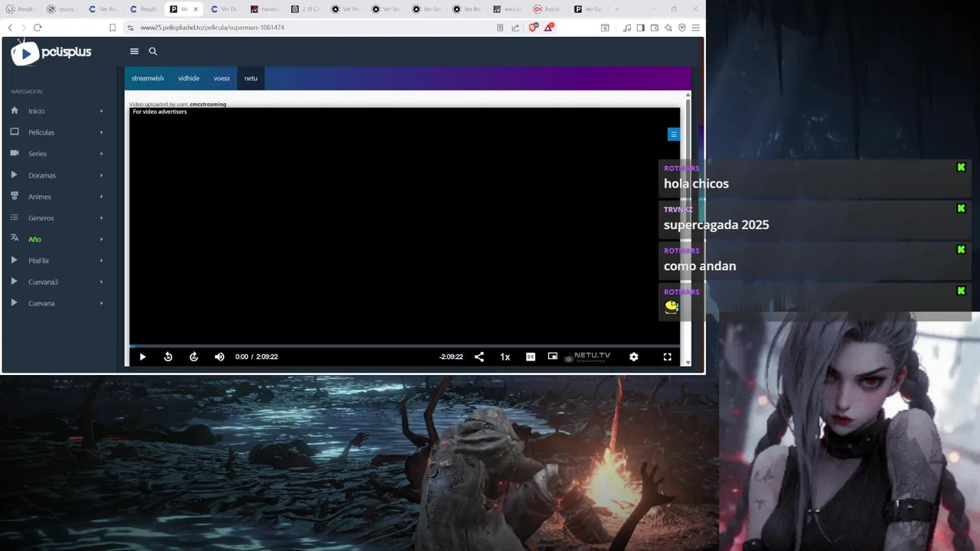Expand the Cuevana arrow
Viewport: 980px width, 551px height.
101,303
